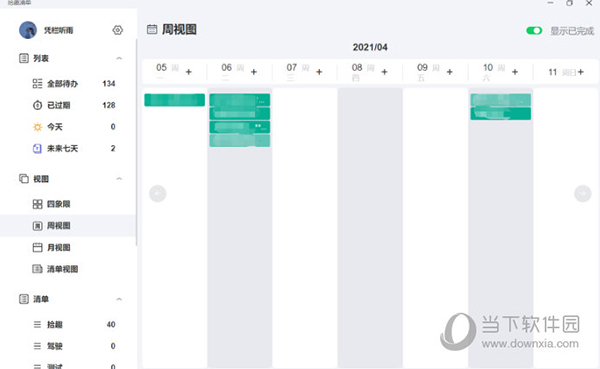Image resolution: width=600 pixels, height=369 pixels.
Task: Open second task card on day 10
Action: click(x=501, y=114)
